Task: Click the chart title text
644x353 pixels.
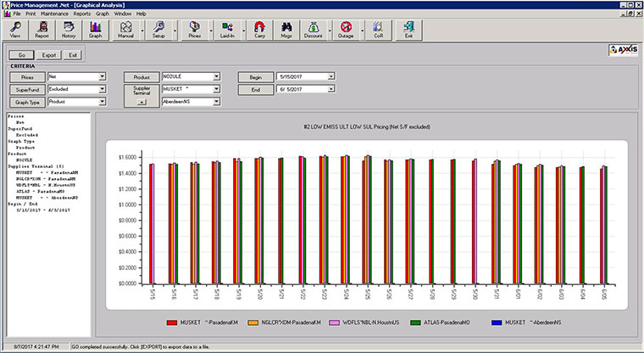Action: coord(367,126)
